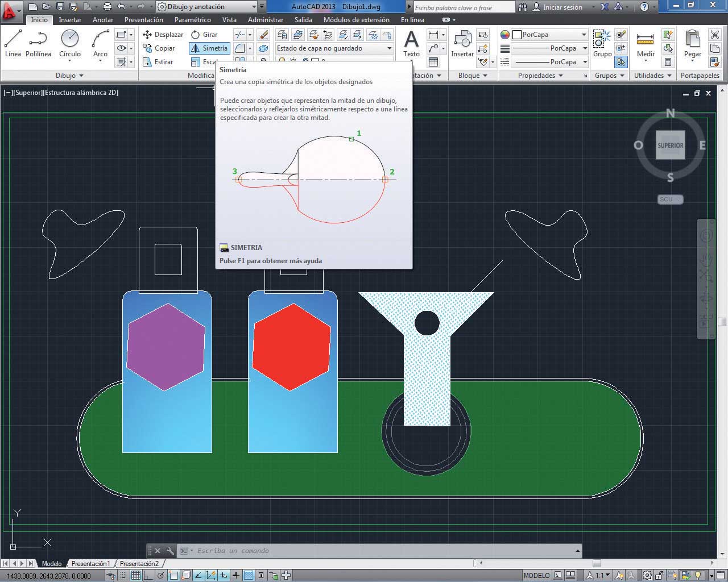
Task: Toggle the grid display in status bar
Action: [136, 575]
